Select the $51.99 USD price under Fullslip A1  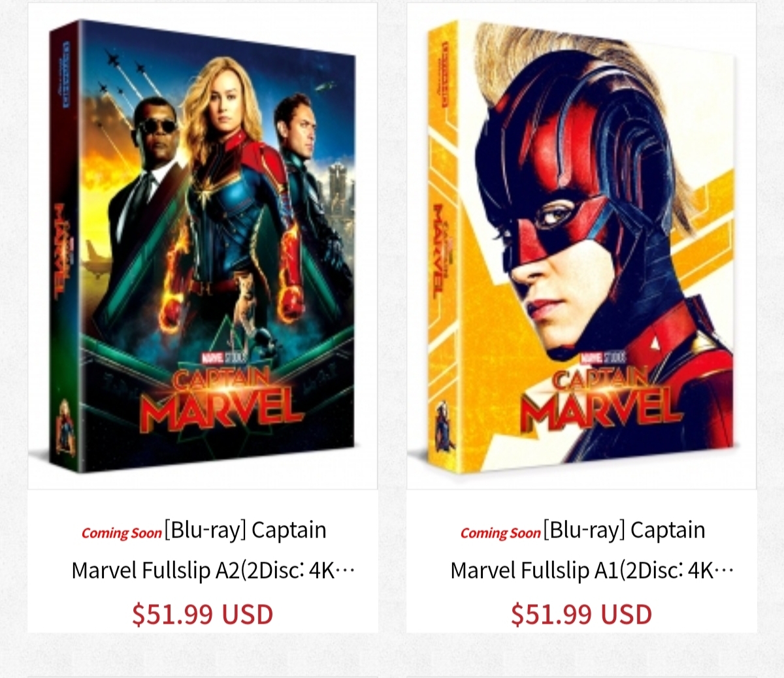581,614
